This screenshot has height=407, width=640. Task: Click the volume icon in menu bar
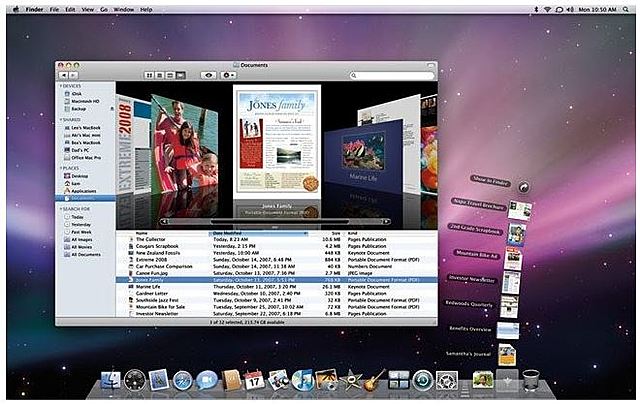coord(571,9)
